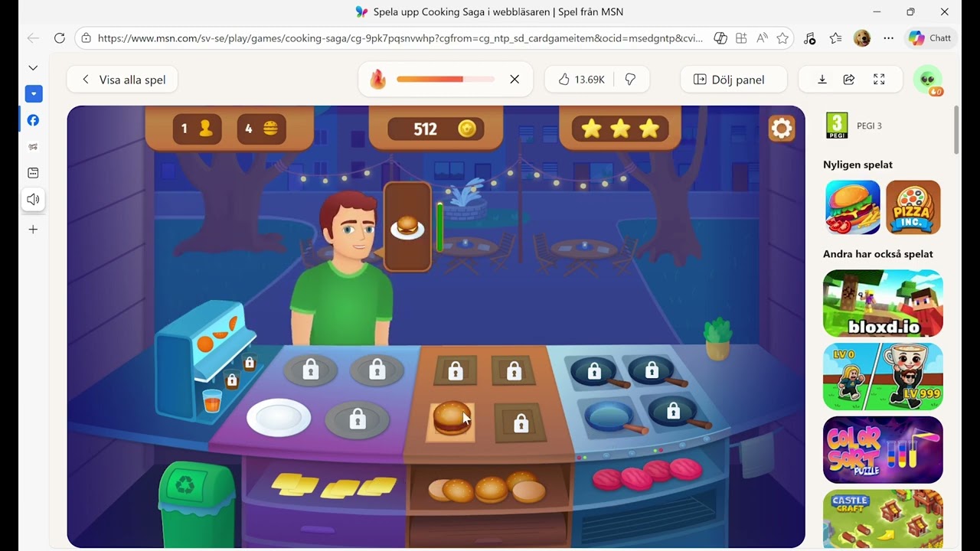
Task: Open the blue dropdown sidebar icon
Action: pyautogui.click(x=33, y=94)
